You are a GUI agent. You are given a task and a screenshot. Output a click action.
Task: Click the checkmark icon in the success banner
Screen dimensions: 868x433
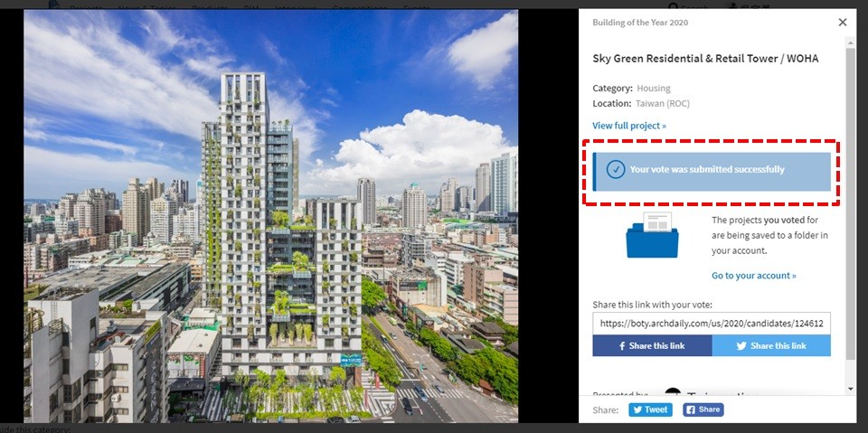tap(616, 169)
